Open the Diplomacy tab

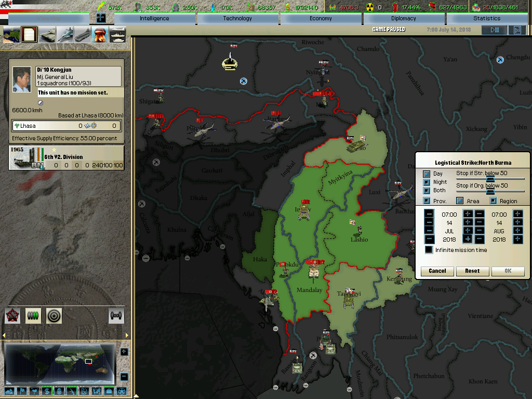tap(404, 18)
